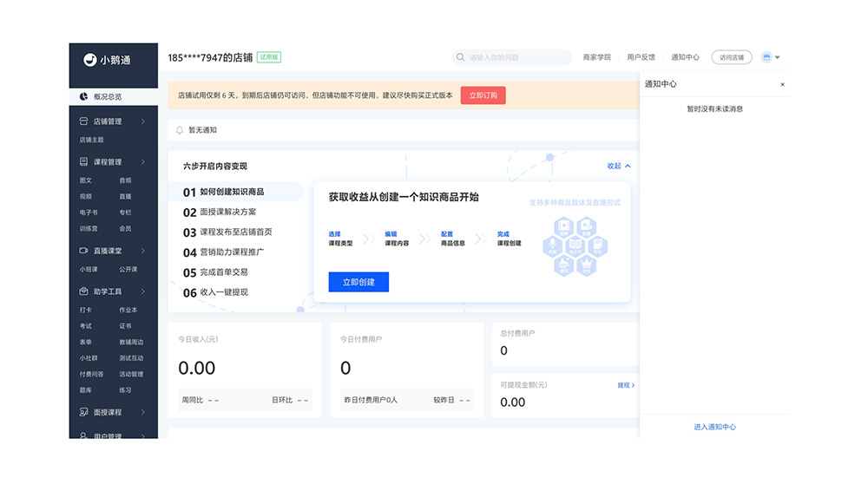This screenshot has width=868, height=497.
Task: Close the 通知中心 panel
Action: (x=782, y=85)
